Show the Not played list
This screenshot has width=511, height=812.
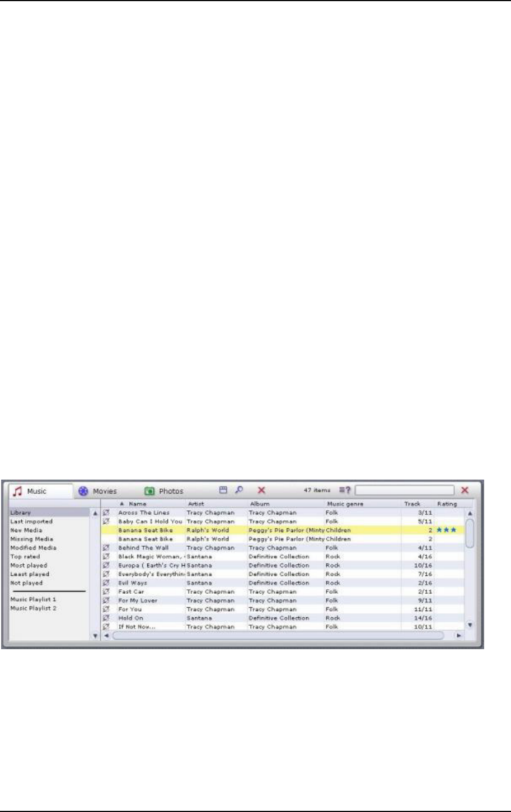tap(26, 583)
